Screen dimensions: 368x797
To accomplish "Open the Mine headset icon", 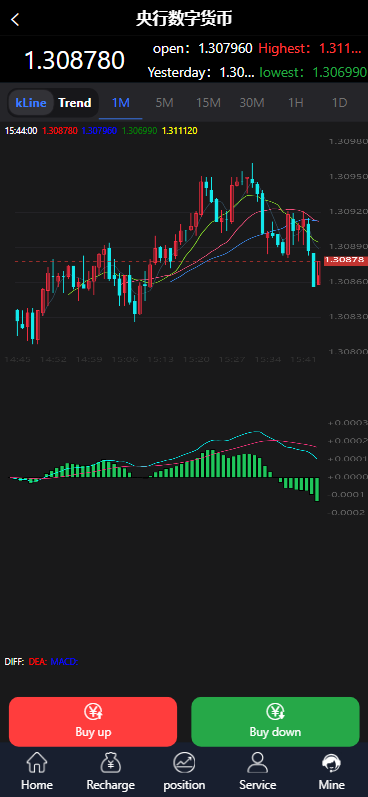I will click(x=331, y=763).
